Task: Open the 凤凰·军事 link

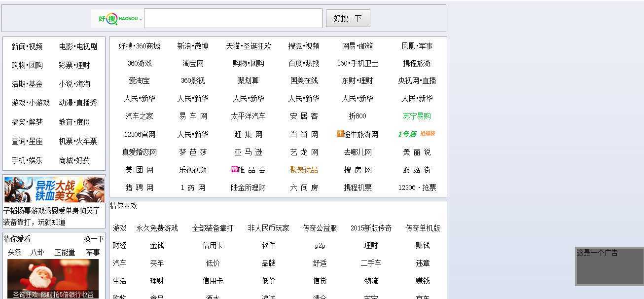Action: [x=417, y=46]
